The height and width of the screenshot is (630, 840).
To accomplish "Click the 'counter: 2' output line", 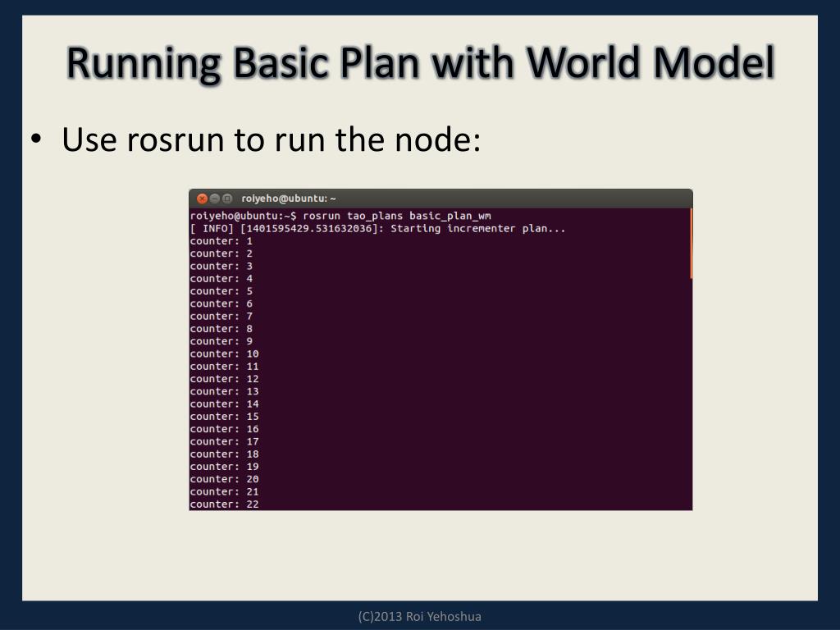I will pos(221,253).
